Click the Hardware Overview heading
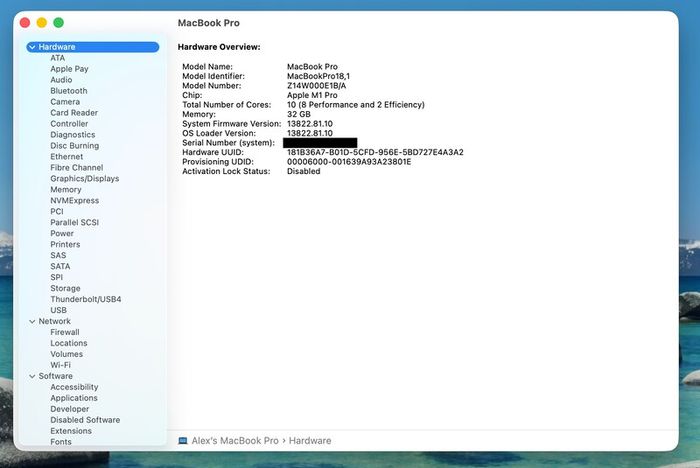This screenshot has height=468, width=700. pyautogui.click(x=219, y=47)
